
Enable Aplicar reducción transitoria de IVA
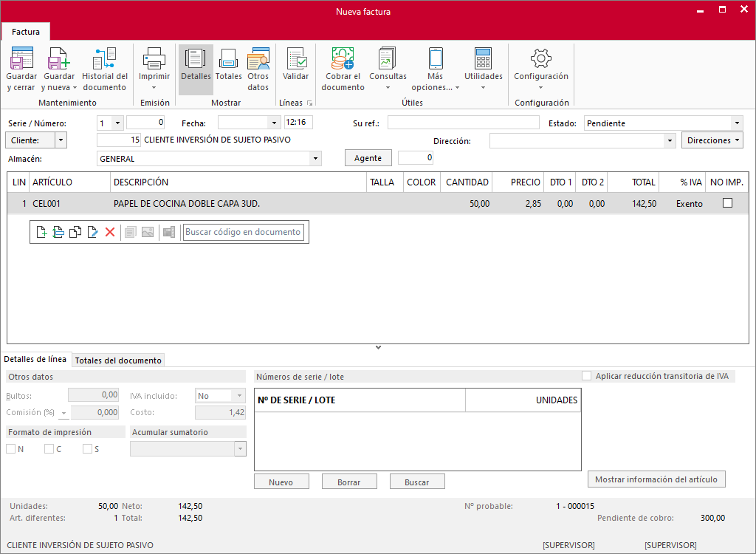tap(587, 376)
